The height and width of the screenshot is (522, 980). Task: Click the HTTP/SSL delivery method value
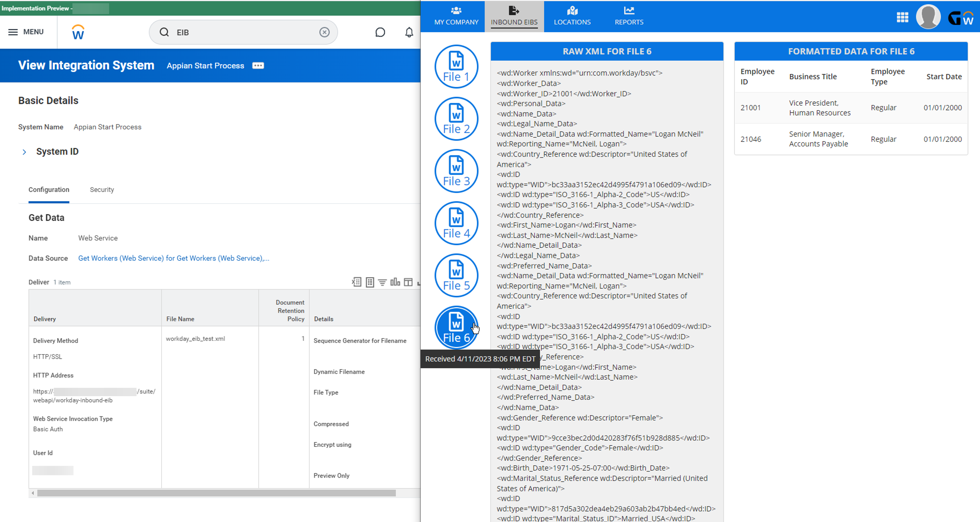47,357
